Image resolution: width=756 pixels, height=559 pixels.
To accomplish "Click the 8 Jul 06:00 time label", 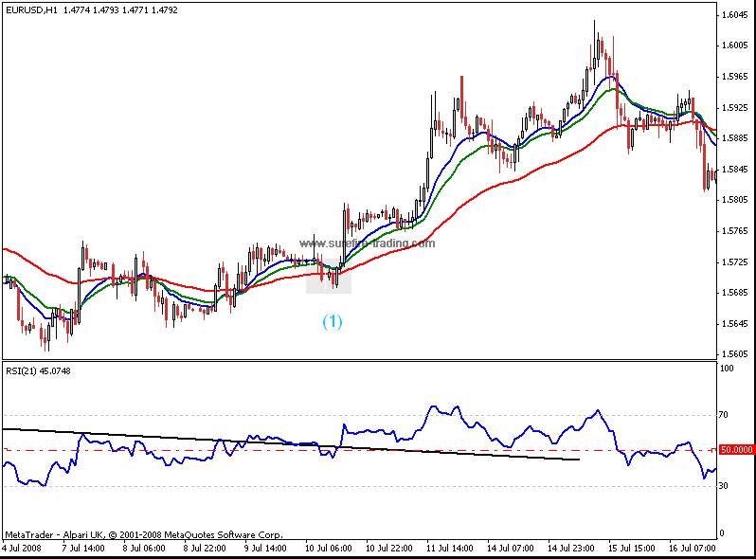I will [x=144, y=548].
